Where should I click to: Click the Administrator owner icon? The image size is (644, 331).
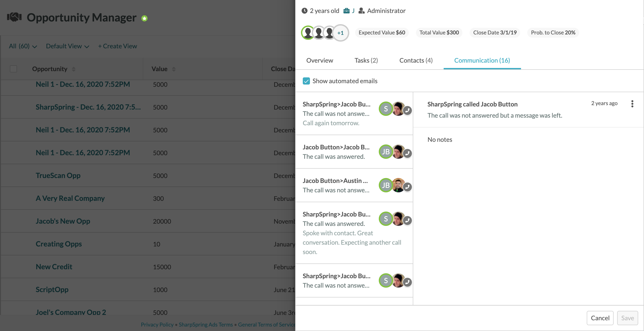coord(362,11)
